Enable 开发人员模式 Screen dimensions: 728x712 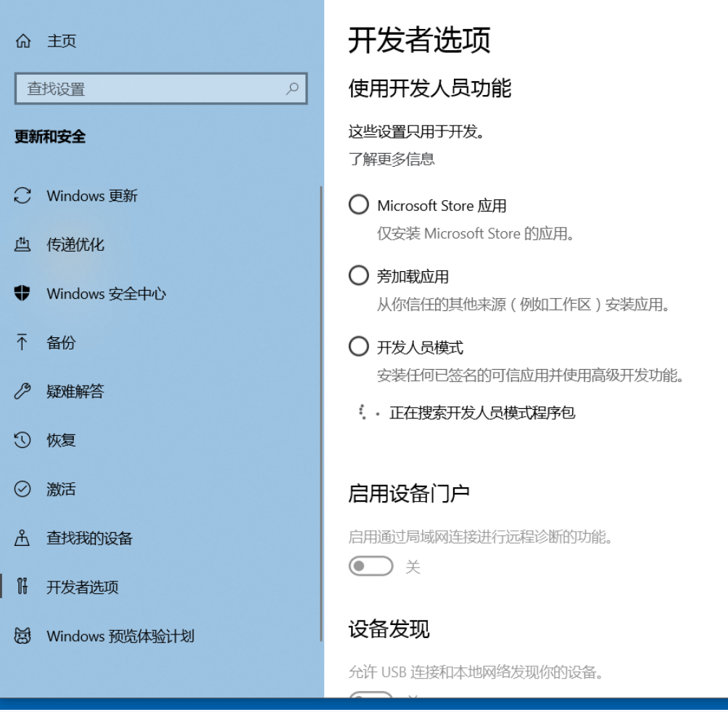tap(359, 347)
